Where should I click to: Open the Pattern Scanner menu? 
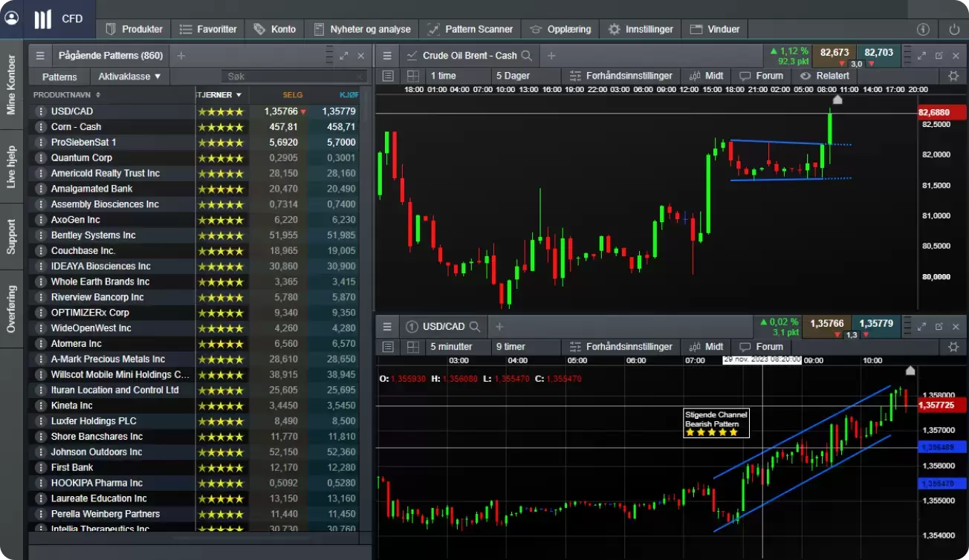click(x=470, y=29)
